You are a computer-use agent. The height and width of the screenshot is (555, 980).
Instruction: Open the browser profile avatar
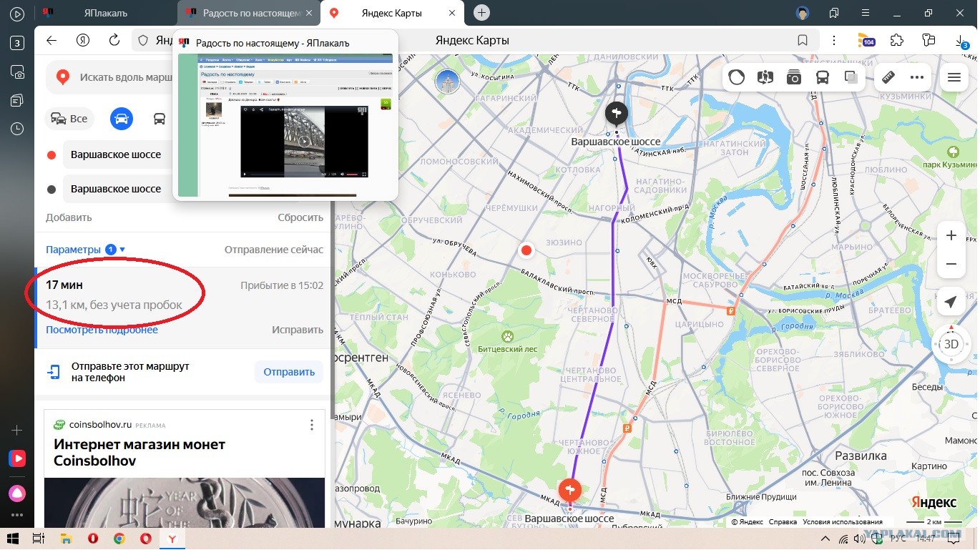[x=803, y=13]
